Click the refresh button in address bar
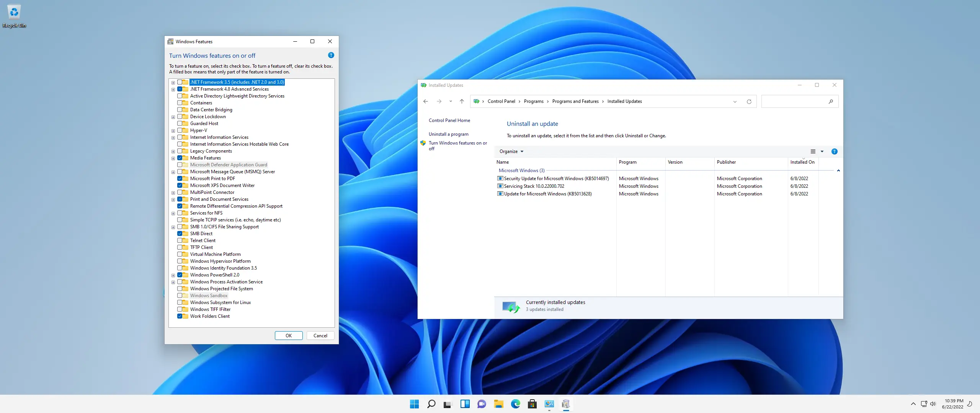 click(x=749, y=102)
